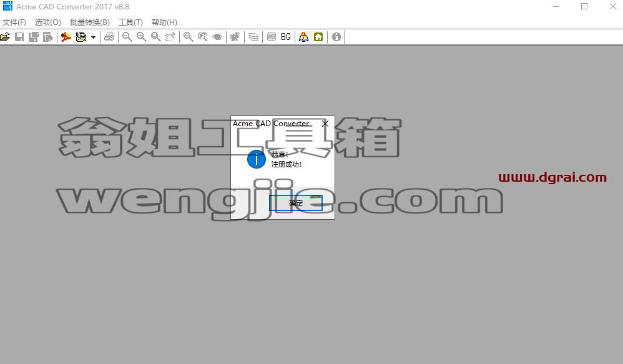Click the Zoom Out magnifier icon
Viewport: 623px width, 364px height.
[x=127, y=37]
